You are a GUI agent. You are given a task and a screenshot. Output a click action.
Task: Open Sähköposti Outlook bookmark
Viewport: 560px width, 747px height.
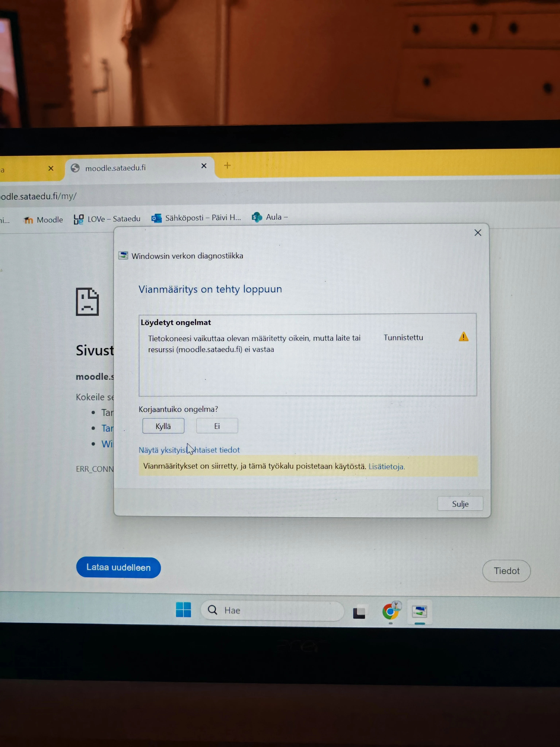pos(196,218)
